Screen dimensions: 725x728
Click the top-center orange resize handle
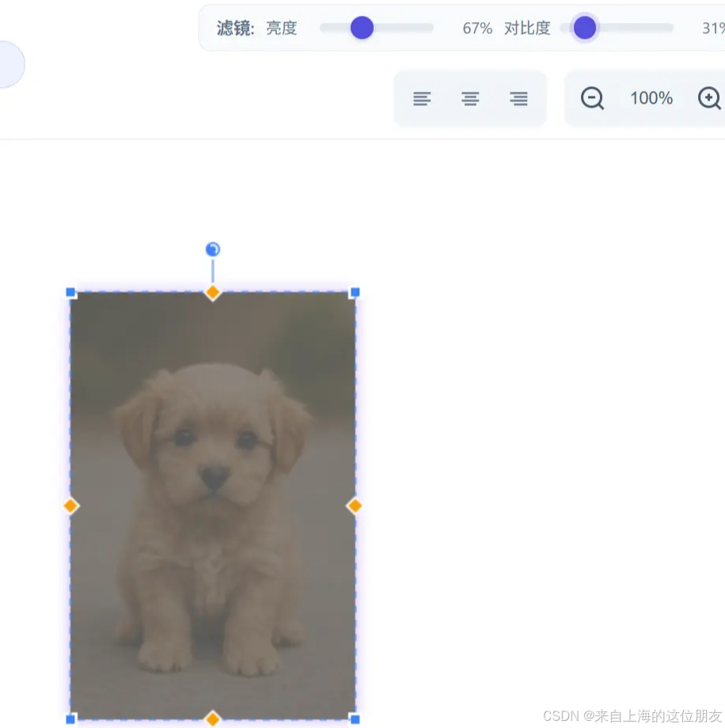212,292
